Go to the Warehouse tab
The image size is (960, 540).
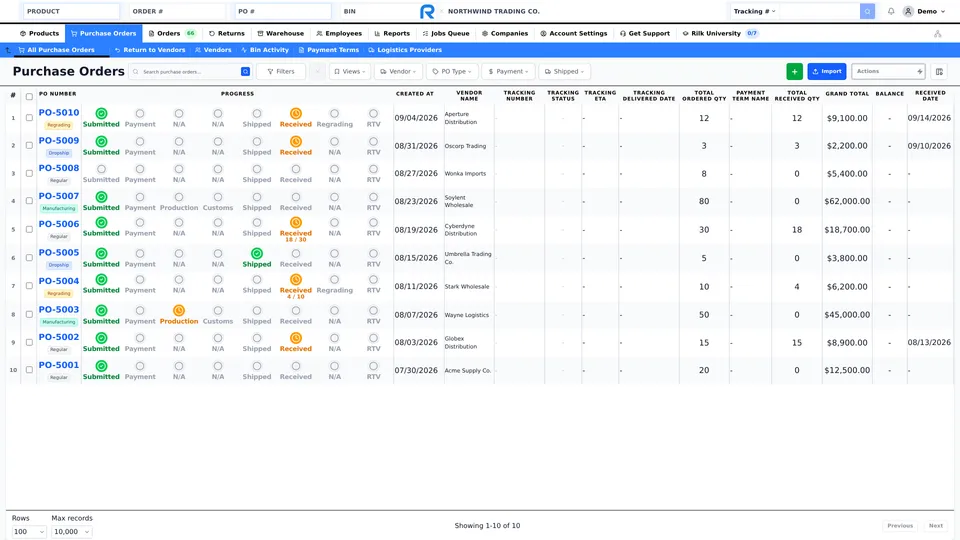[280, 34]
